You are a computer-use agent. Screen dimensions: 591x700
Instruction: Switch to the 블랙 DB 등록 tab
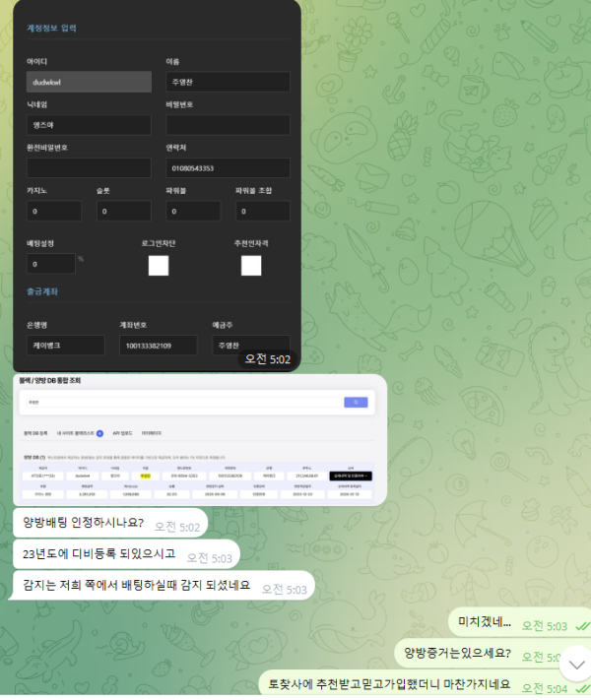[x=35, y=432]
